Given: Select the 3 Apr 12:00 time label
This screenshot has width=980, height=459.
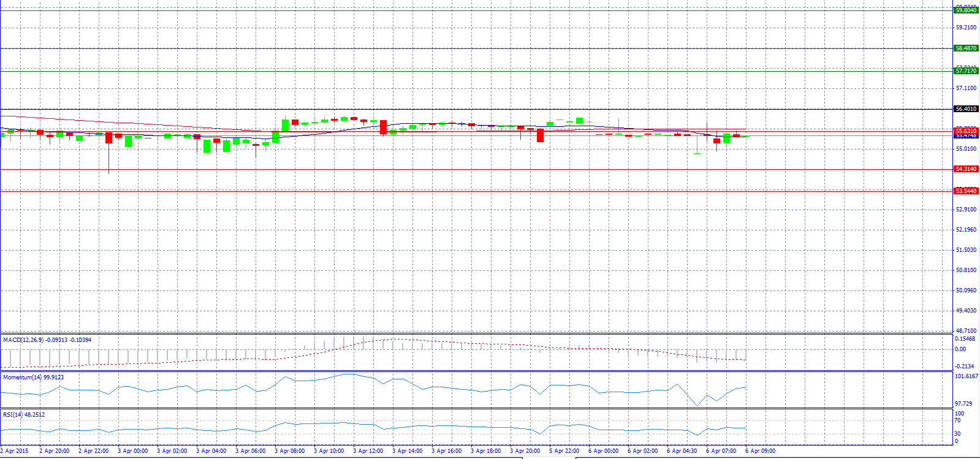Looking at the screenshot, I should [x=368, y=451].
